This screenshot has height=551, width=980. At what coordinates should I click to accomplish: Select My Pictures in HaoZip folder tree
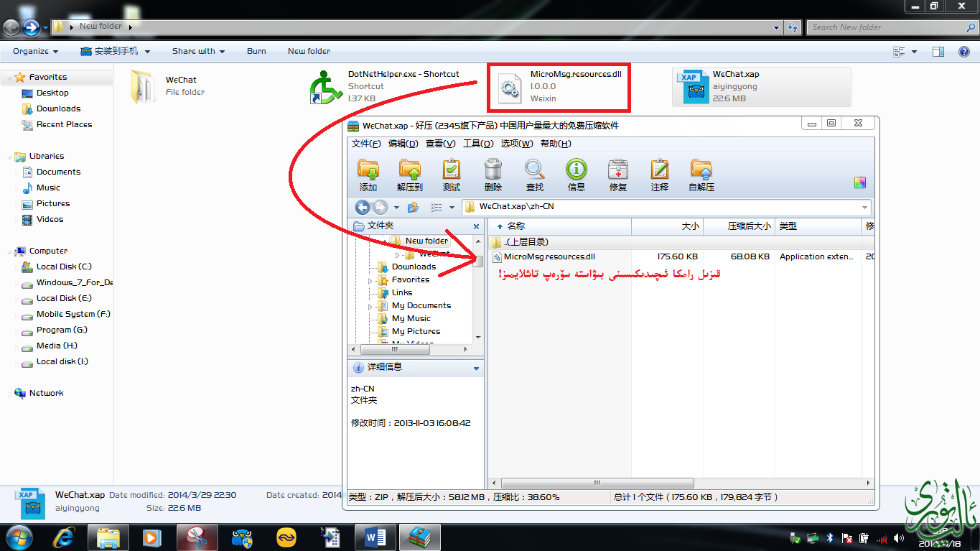pos(416,332)
